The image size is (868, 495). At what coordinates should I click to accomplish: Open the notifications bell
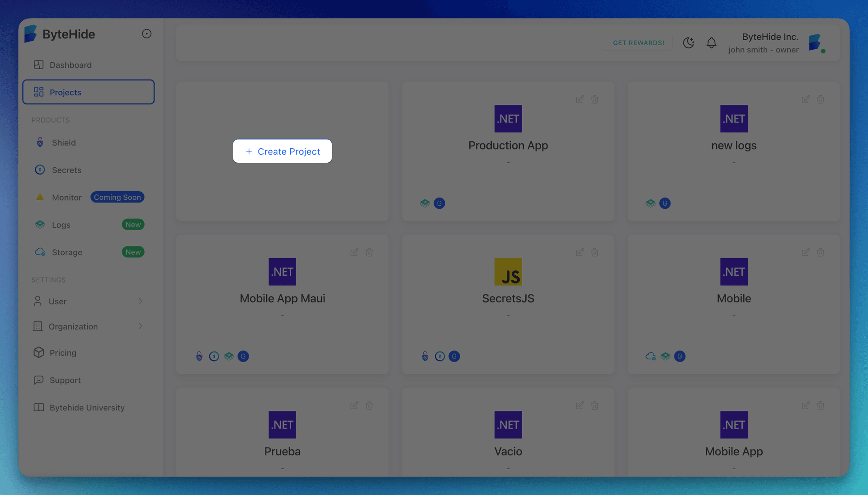[x=711, y=42]
